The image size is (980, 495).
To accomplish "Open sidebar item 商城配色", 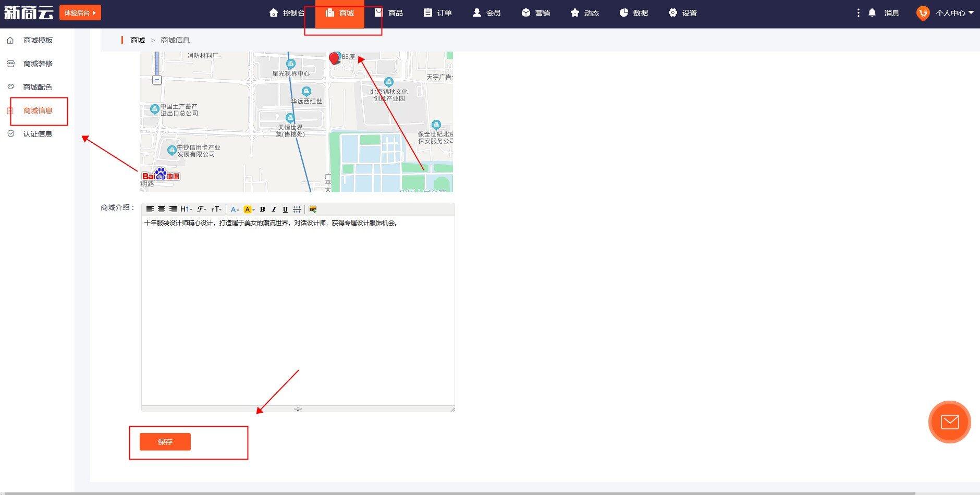I will [38, 87].
